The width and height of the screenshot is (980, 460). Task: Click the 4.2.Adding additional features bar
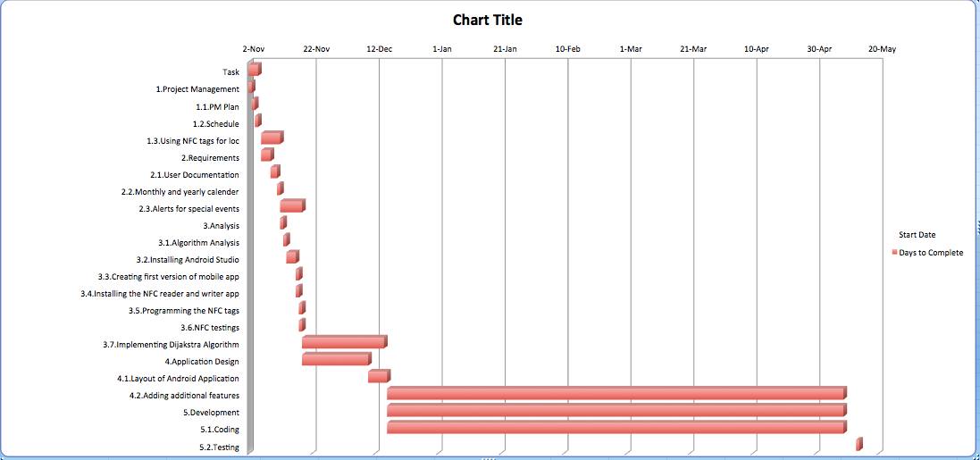616,394
